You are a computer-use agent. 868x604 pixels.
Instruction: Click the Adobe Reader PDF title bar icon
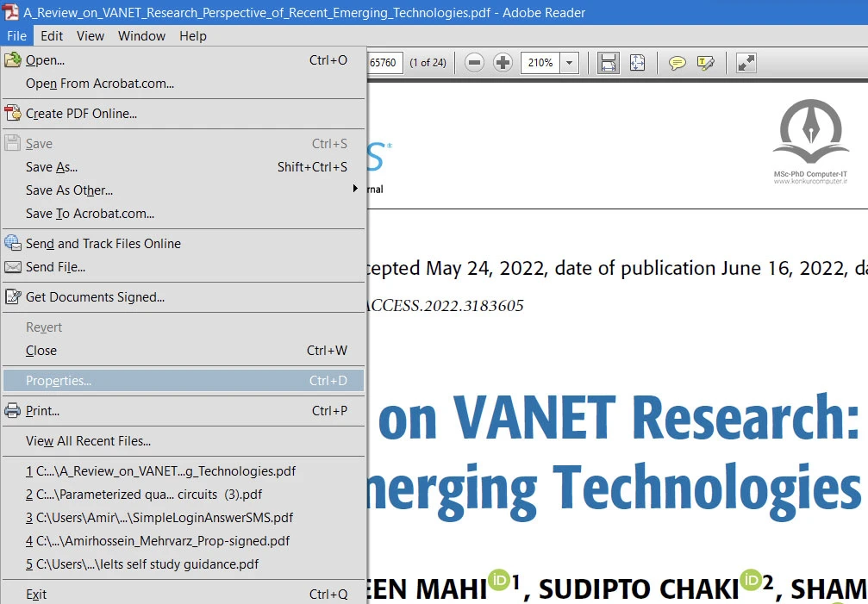tap(10, 12)
